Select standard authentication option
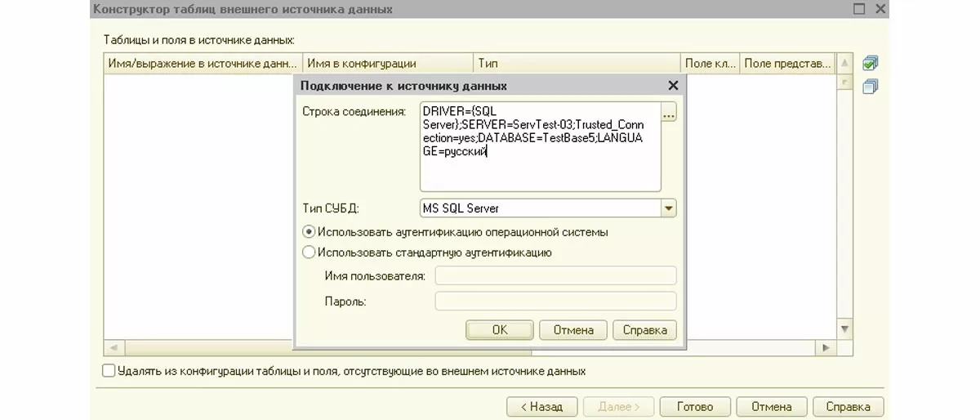 tap(309, 252)
